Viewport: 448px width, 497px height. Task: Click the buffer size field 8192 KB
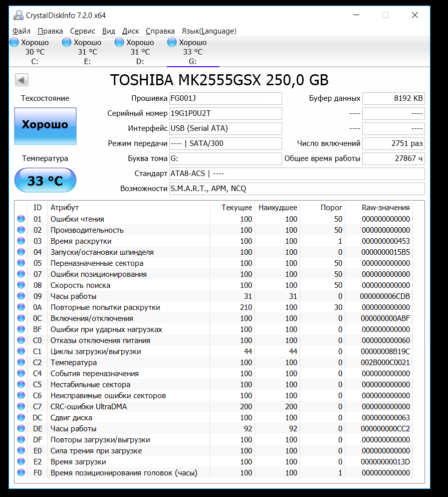coord(393,99)
